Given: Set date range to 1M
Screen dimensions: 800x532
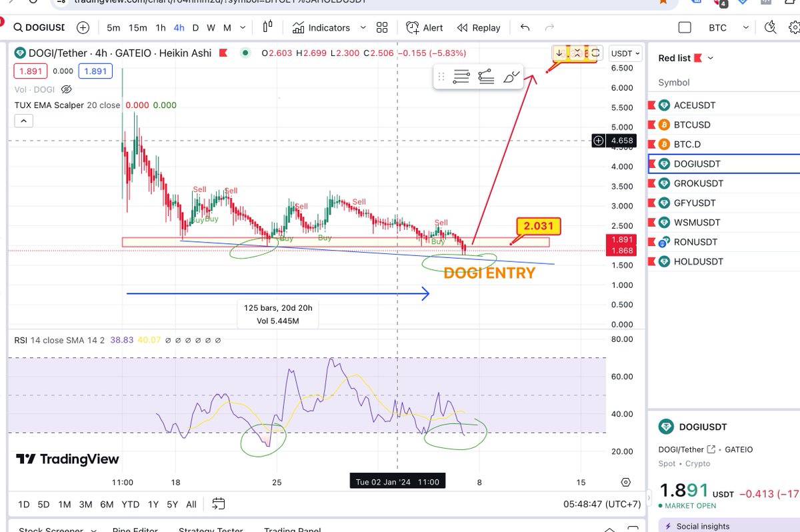Looking at the screenshot, I should [x=64, y=505].
